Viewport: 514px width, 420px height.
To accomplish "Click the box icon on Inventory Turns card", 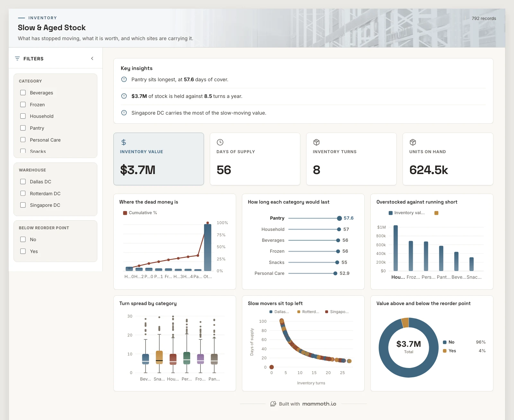I will pyautogui.click(x=316, y=142).
